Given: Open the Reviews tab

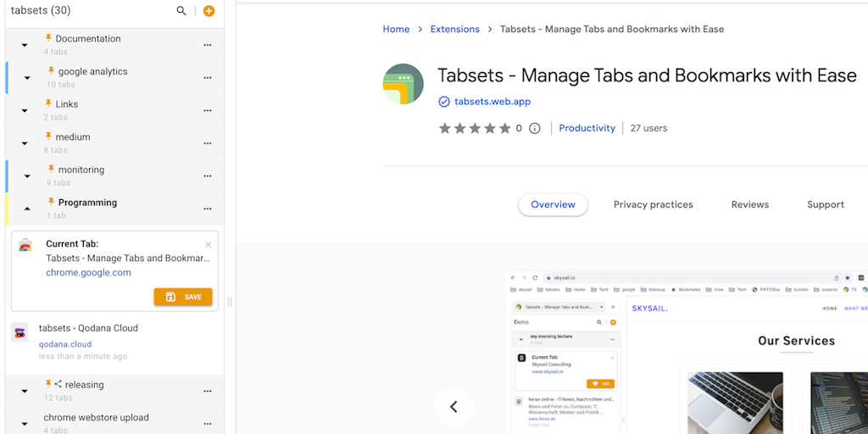Looking at the screenshot, I should pyautogui.click(x=749, y=204).
